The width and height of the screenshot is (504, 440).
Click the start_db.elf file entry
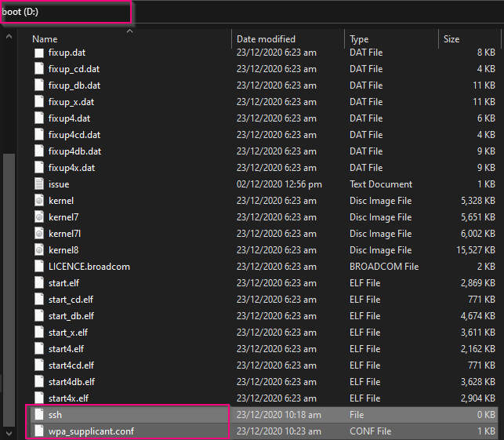coord(71,316)
